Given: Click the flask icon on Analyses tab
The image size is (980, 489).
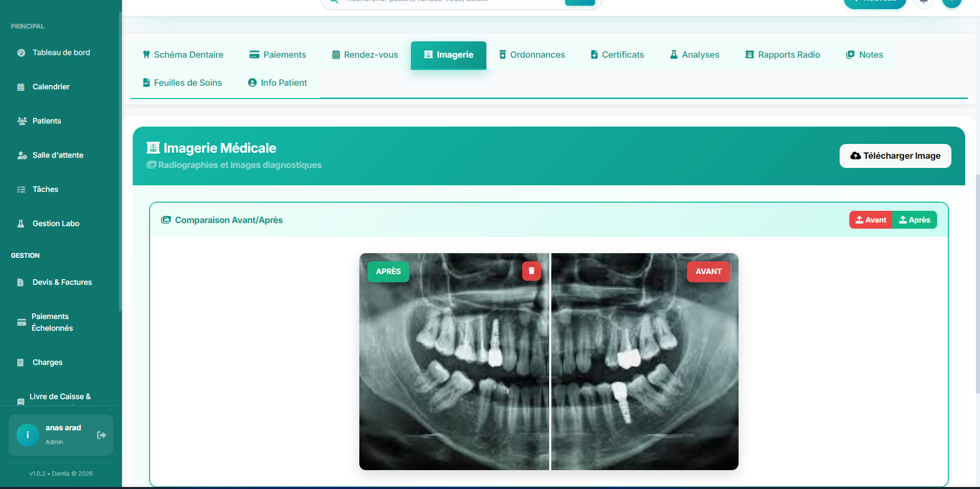Looking at the screenshot, I should pyautogui.click(x=674, y=55).
